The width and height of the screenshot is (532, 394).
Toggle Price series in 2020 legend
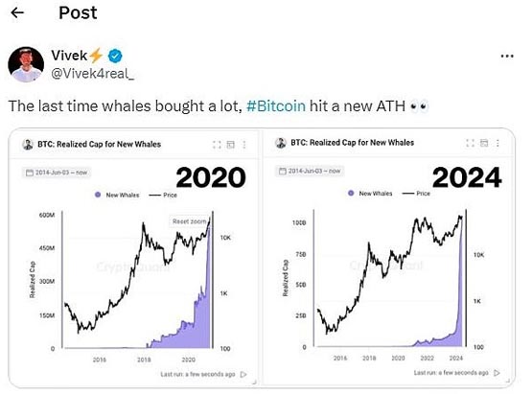tap(163, 195)
